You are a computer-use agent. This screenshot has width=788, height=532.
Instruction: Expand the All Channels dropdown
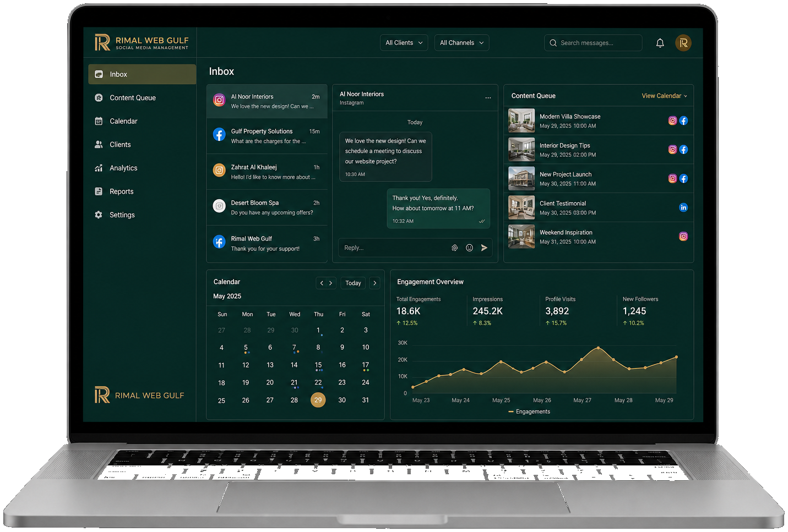461,43
